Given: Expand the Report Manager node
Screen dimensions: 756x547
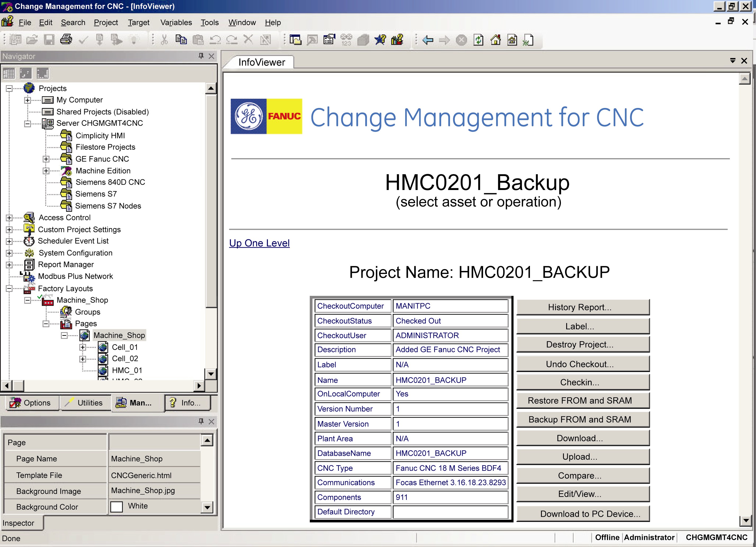Looking at the screenshot, I should [x=9, y=265].
